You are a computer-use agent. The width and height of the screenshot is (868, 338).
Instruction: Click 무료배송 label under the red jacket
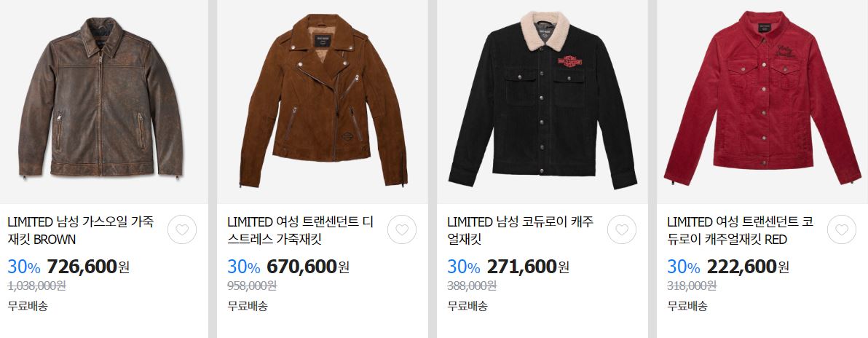click(x=687, y=305)
